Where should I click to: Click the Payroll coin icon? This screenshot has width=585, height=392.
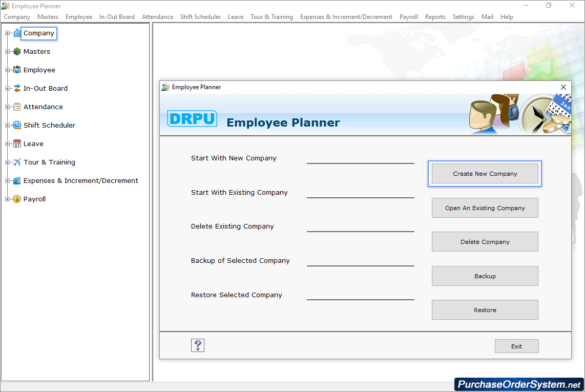point(17,199)
